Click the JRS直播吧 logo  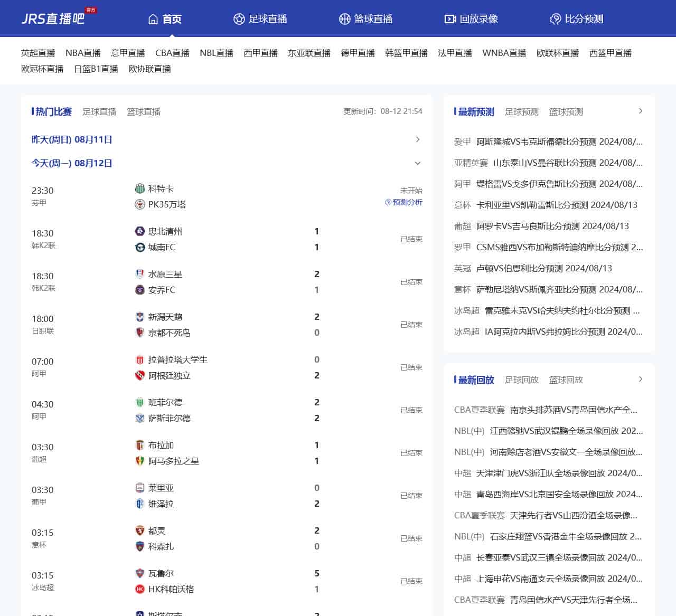[x=59, y=18]
